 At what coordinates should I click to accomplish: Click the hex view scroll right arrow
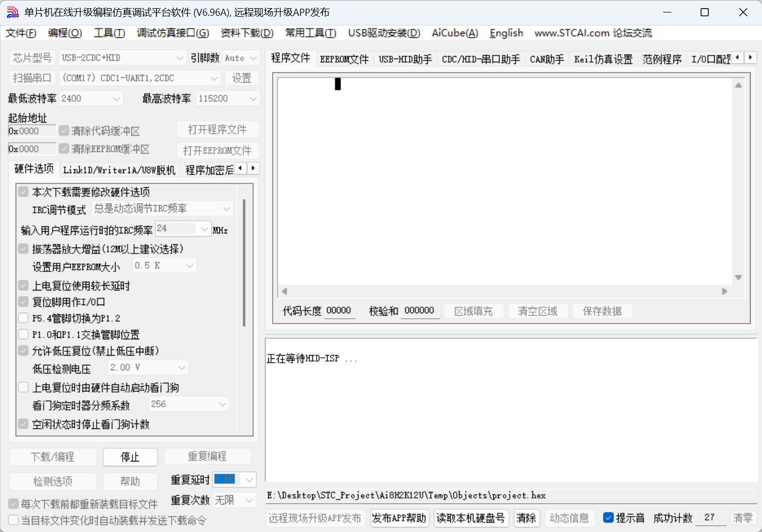coord(724,292)
